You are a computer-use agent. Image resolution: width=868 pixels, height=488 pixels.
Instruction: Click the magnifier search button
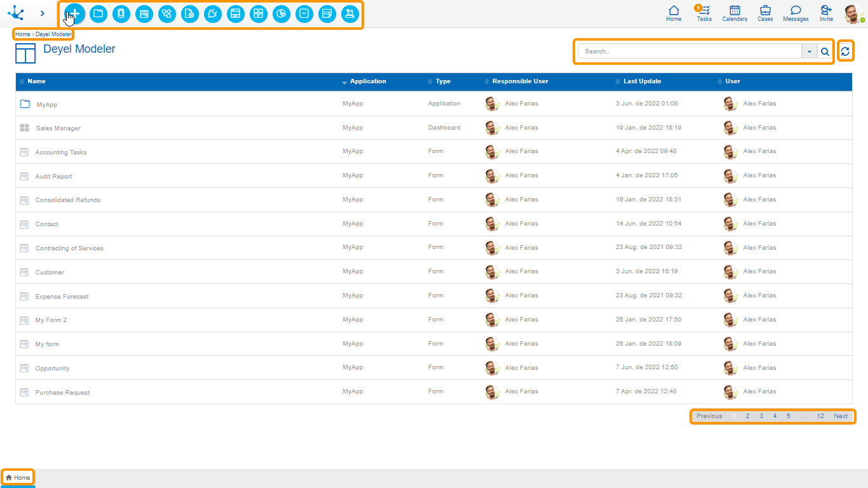(x=825, y=51)
